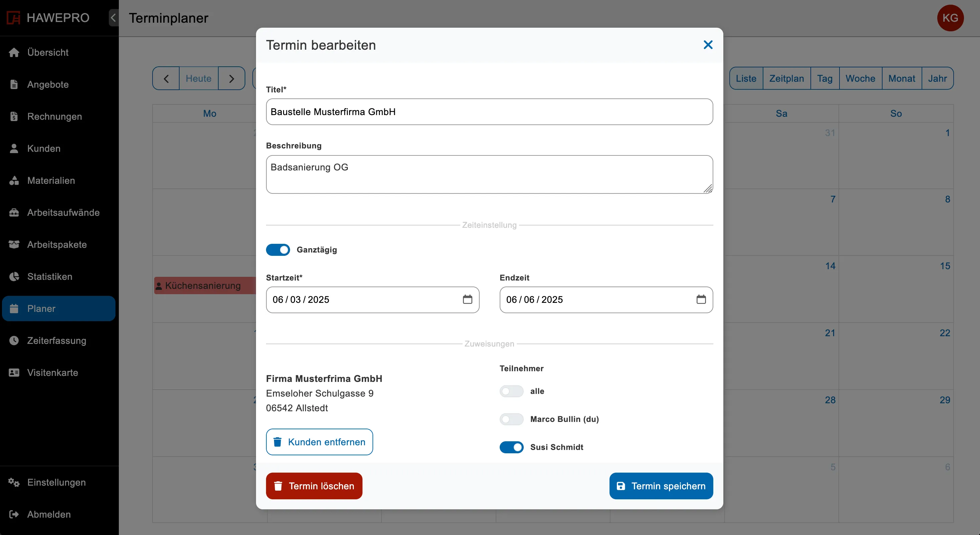This screenshot has width=980, height=535.
Task: Collapse the sidebar with the chevron button
Action: pos(113,18)
